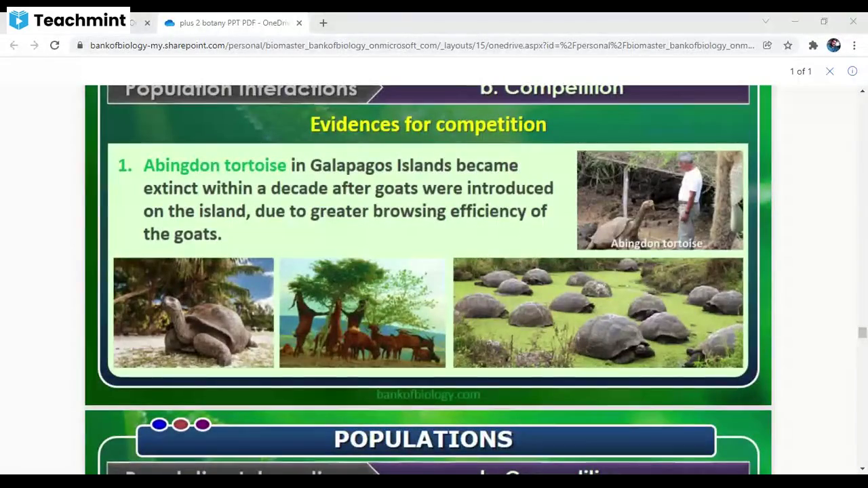The width and height of the screenshot is (868, 488).
Task: Minimize the browser window
Action: 795,22
